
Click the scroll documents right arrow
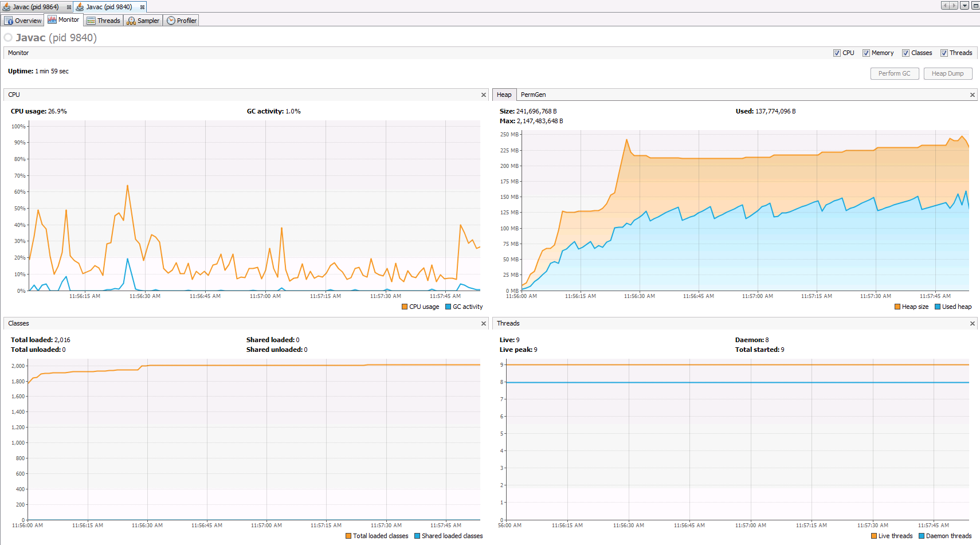click(954, 6)
